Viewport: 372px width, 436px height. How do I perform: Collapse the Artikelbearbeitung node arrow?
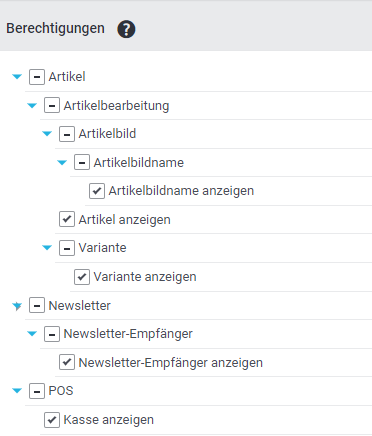32,106
